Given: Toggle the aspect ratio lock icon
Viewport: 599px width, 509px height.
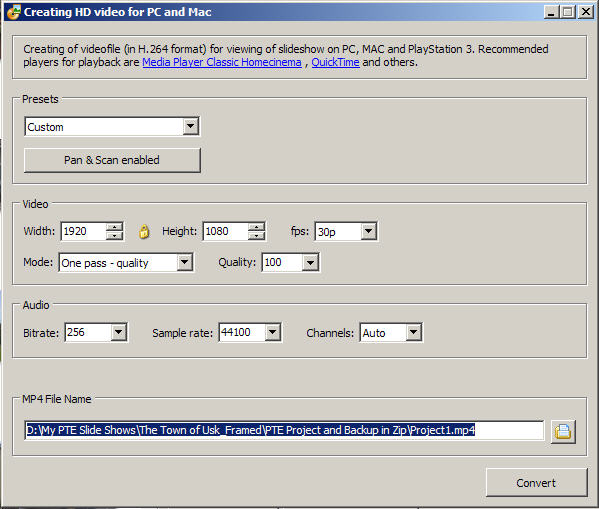Looking at the screenshot, I should tap(144, 232).
